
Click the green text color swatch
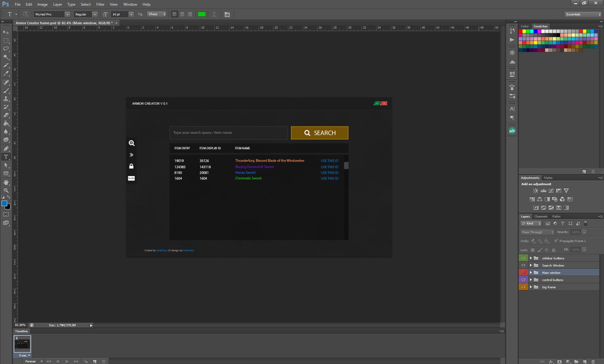[x=201, y=14]
